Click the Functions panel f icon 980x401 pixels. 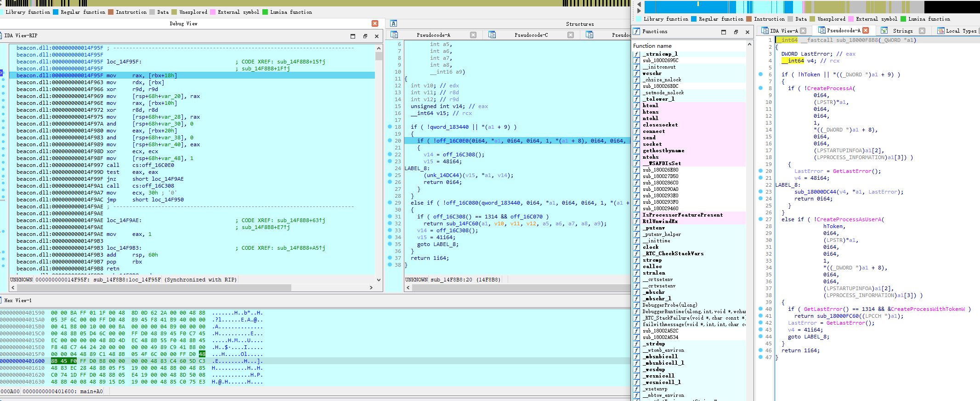[636, 31]
